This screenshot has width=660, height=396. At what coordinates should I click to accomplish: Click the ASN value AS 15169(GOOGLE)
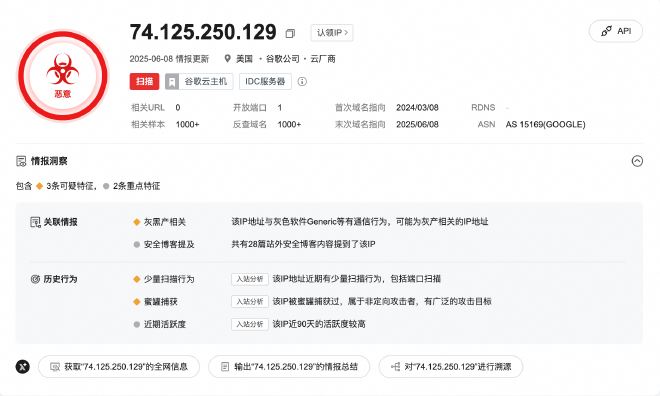[546, 125]
